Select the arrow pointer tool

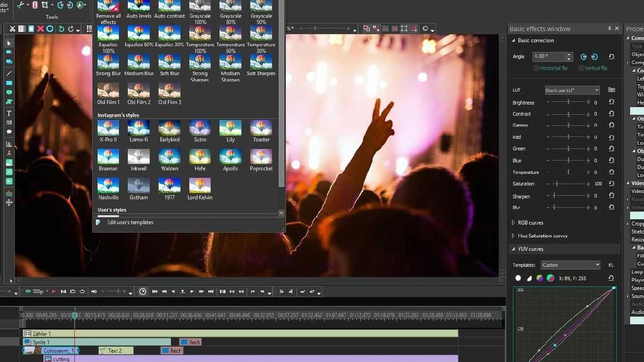9,43
